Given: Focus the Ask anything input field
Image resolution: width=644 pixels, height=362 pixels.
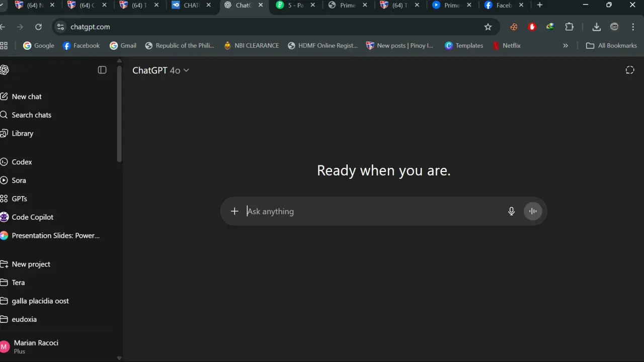Looking at the screenshot, I should click(372, 211).
